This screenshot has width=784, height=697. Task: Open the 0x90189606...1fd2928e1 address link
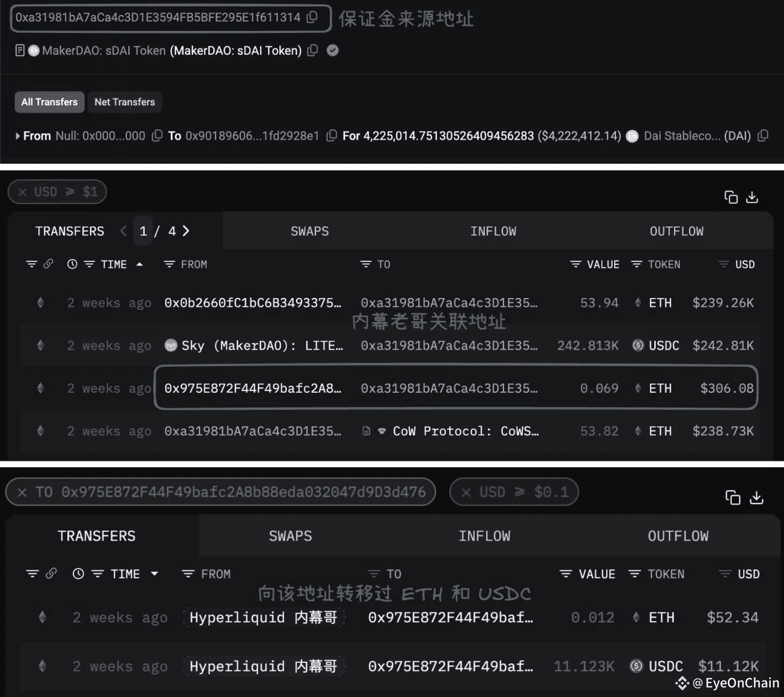[252, 136]
